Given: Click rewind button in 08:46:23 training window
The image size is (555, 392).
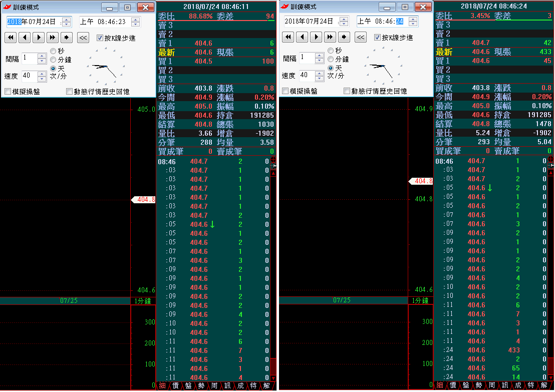Looking at the screenshot, I should [11, 38].
